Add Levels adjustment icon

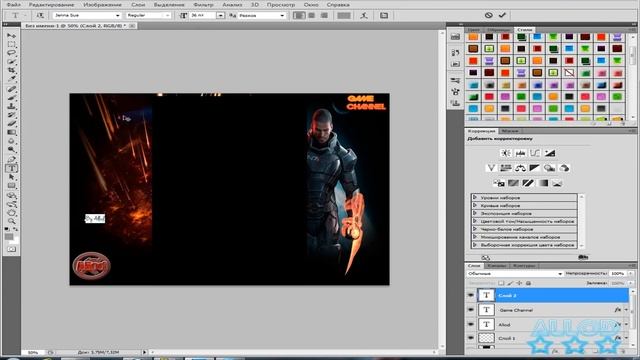(520, 153)
